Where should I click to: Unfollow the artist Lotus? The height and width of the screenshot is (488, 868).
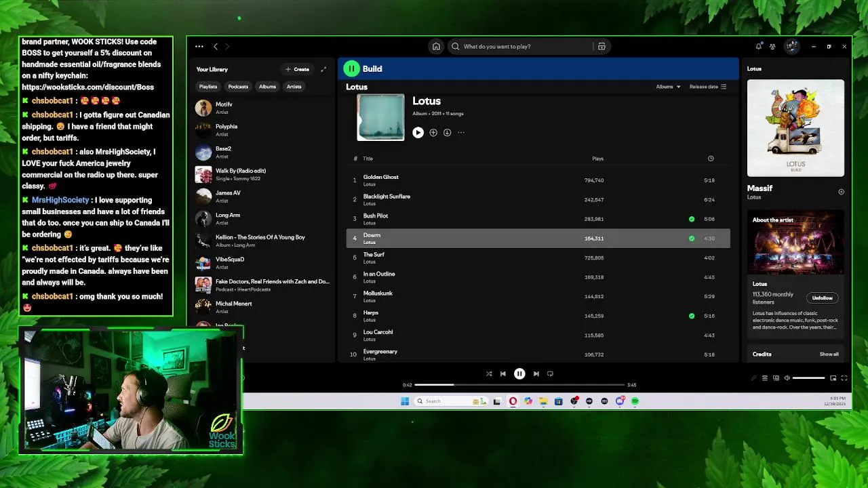822,298
